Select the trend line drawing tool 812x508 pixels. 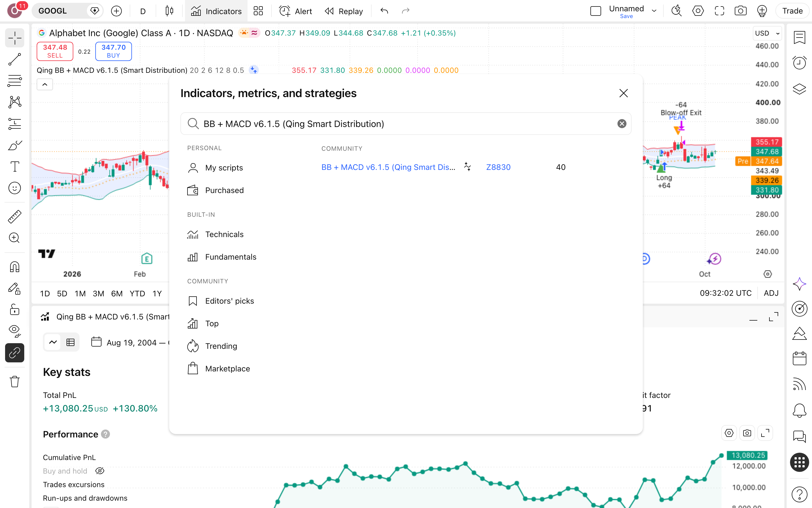click(15, 60)
